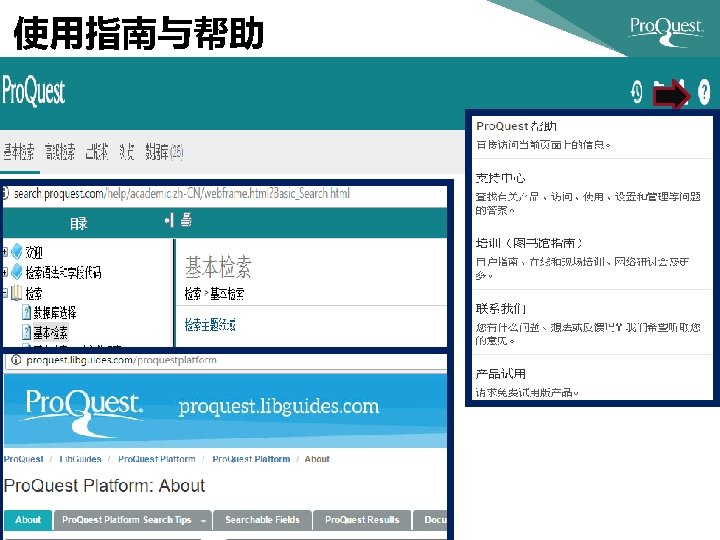Viewport: 720px width, 540px height.
Task: Click page icon beside 基本检索 in tree
Action: click(x=27, y=332)
